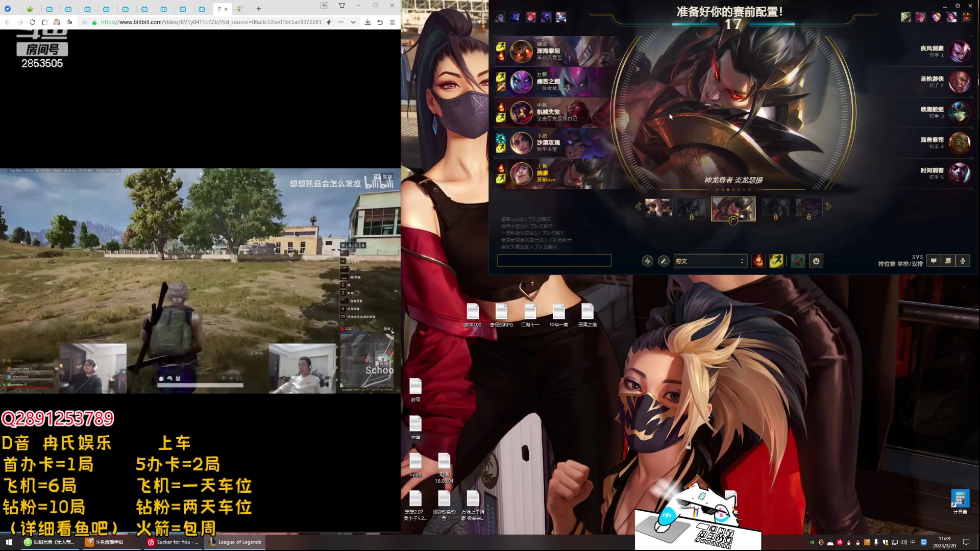Open address bar more options dots
980x551 pixels.
[x=341, y=22]
